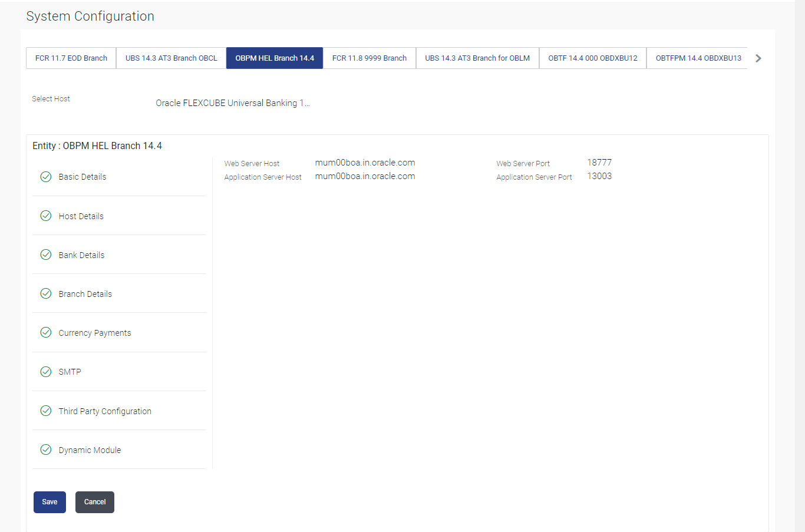Switch to FCR 11.7 EOD Branch tab

click(x=71, y=58)
